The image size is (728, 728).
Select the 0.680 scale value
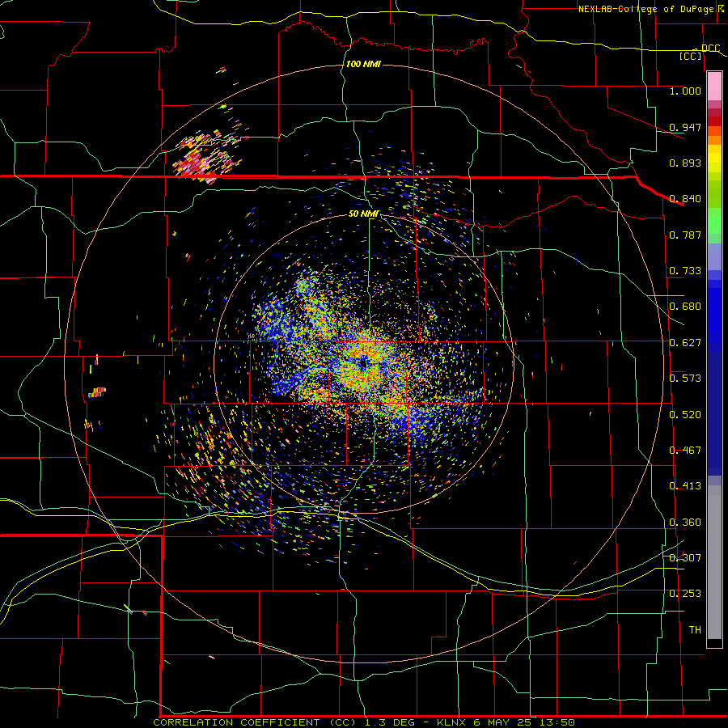point(685,306)
